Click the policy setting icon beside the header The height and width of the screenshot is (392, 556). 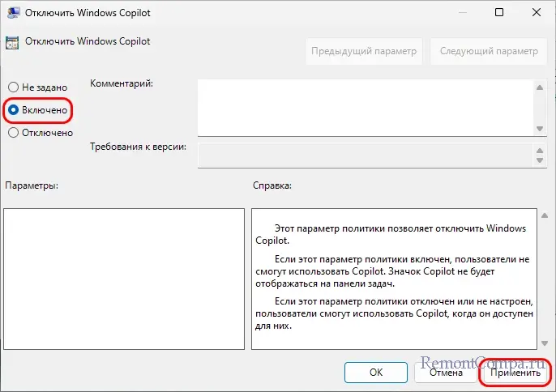point(12,42)
